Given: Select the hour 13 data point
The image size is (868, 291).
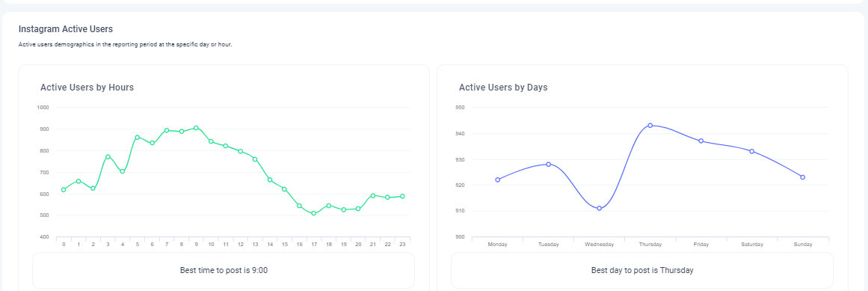Looking at the screenshot, I should pyautogui.click(x=255, y=159).
